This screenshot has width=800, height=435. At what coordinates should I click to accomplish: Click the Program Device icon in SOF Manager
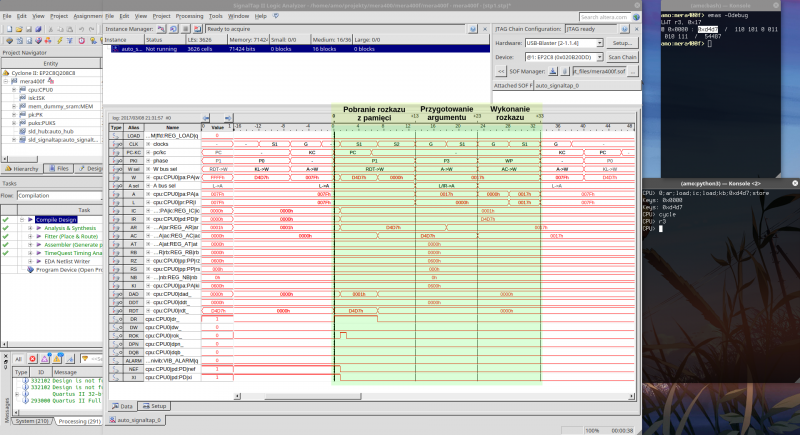click(554, 71)
